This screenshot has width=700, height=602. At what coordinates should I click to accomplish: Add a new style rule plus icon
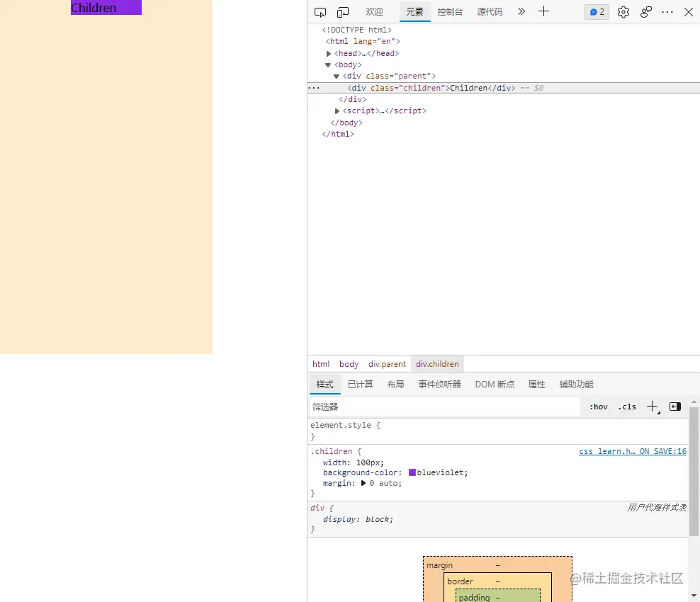[x=653, y=407]
